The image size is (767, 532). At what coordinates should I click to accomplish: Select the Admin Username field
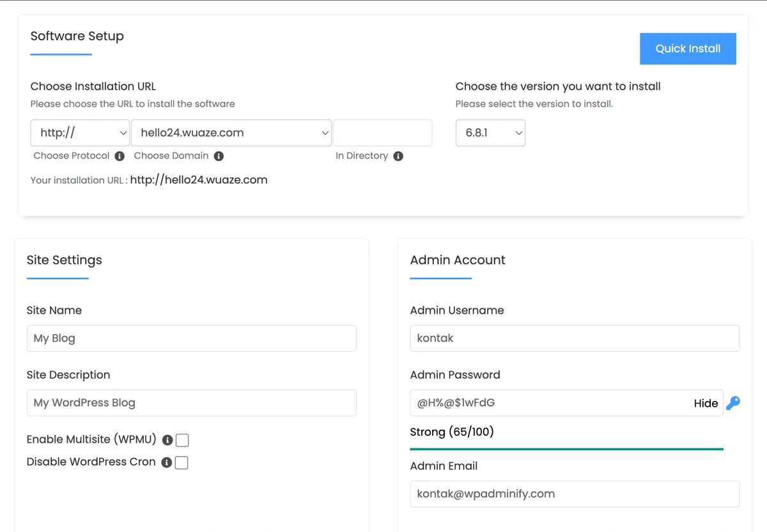coord(574,338)
